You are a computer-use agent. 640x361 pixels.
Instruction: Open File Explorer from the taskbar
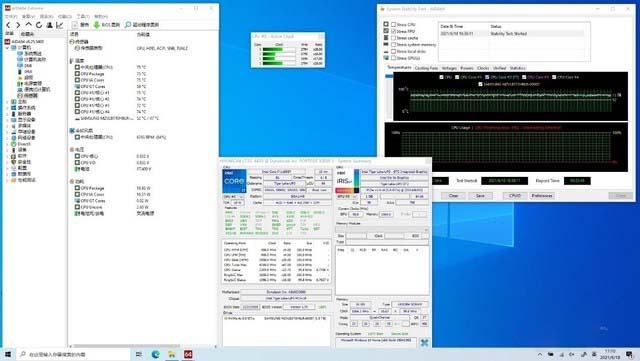[x=172, y=354]
